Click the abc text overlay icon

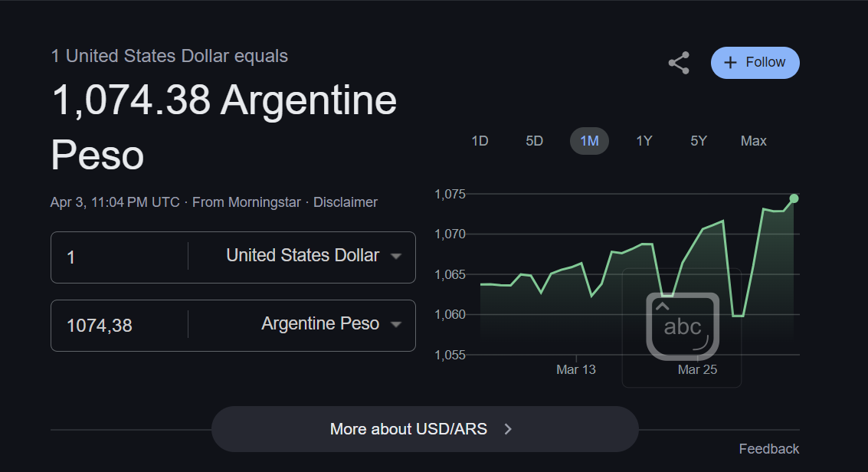[683, 326]
